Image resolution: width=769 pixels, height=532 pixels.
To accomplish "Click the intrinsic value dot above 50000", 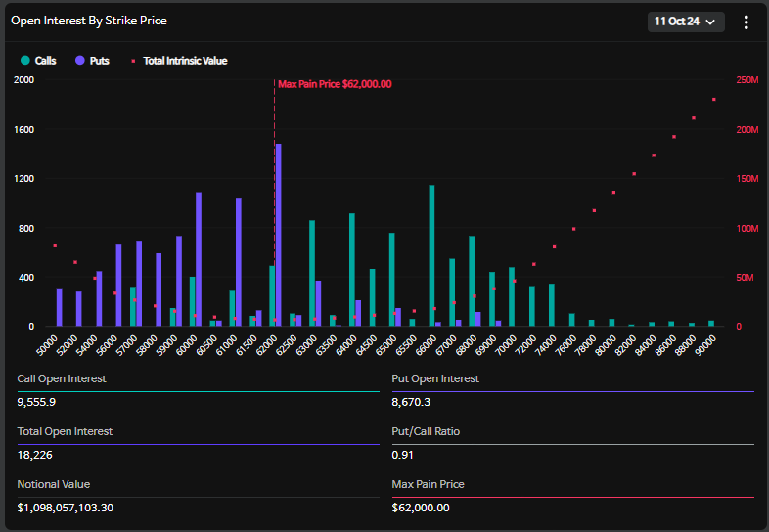I will (55, 245).
